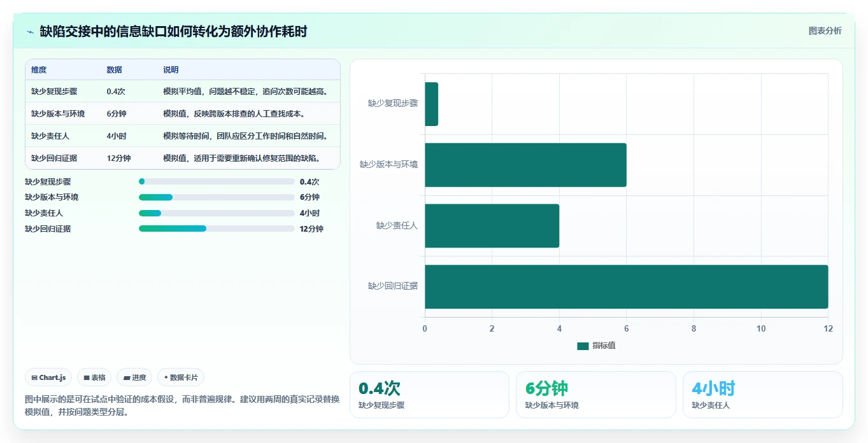Click the 缺少回归证据 progress bar

click(217, 229)
